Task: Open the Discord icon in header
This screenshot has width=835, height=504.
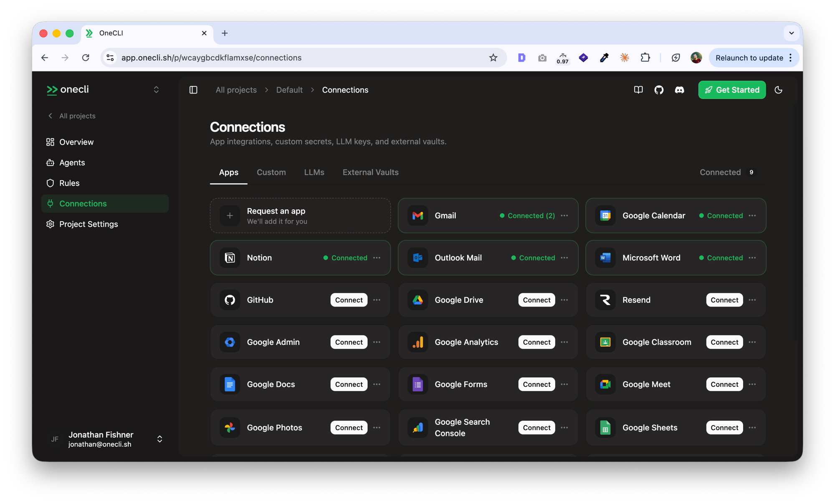Action: tap(679, 90)
